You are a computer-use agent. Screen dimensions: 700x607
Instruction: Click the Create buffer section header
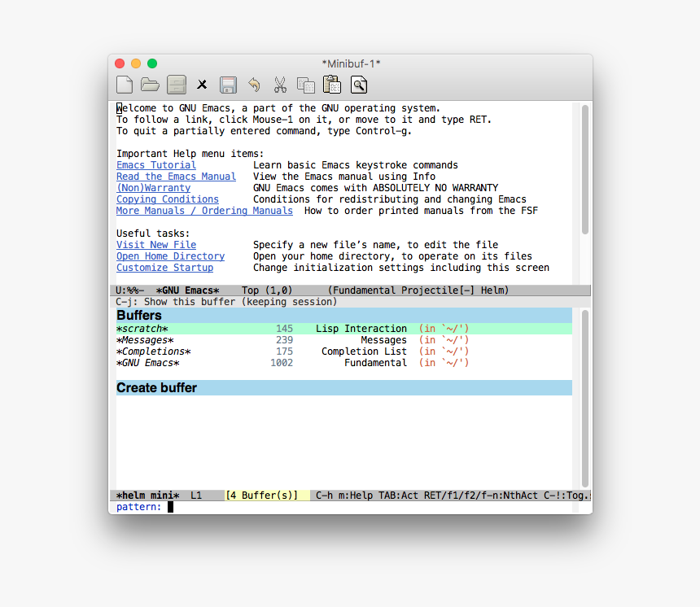coord(343,388)
